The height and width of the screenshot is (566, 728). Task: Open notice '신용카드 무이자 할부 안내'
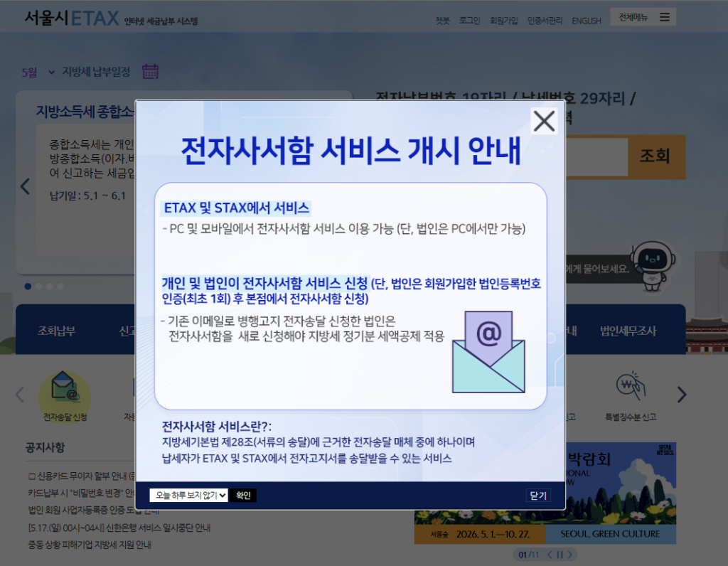point(81,476)
